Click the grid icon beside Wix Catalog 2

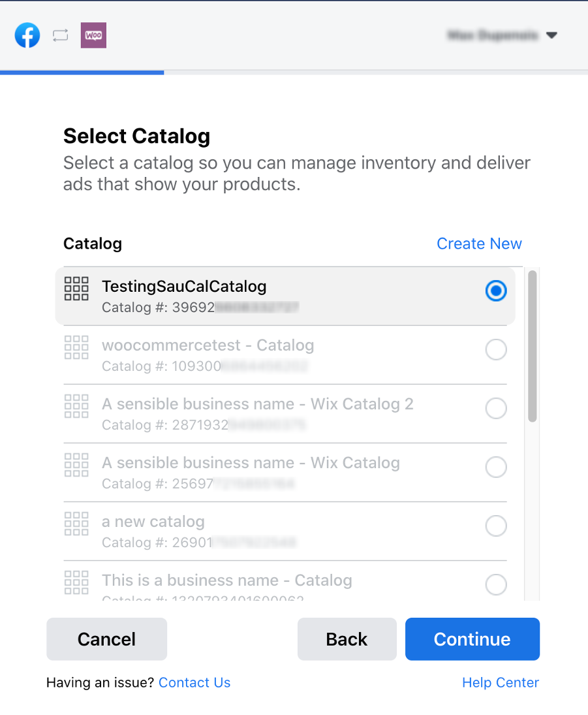tap(76, 406)
